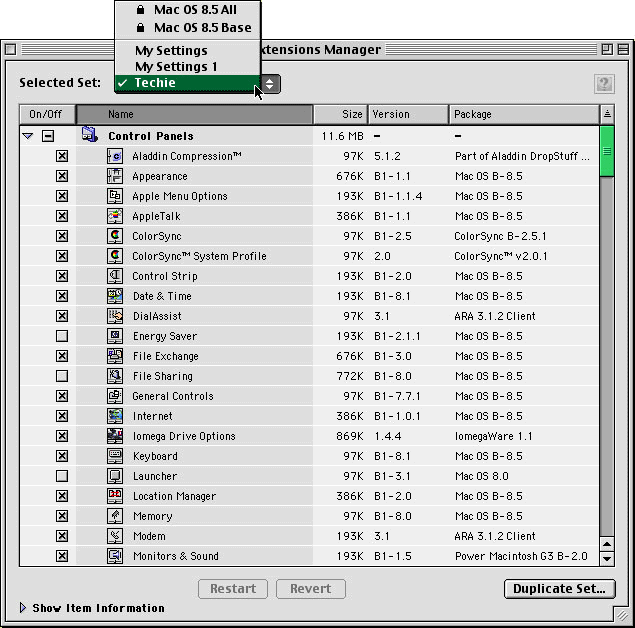Click the Date & Time icon

[x=115, y=296]
